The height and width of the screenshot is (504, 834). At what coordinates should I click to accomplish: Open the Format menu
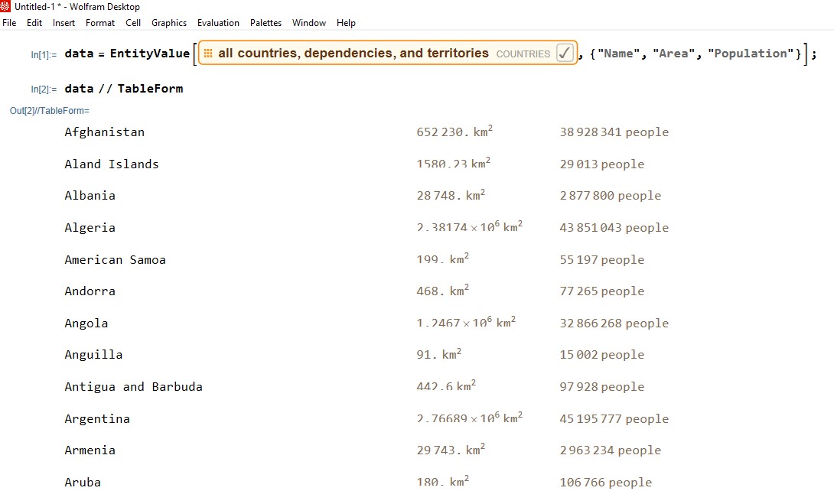pos(100,23)
